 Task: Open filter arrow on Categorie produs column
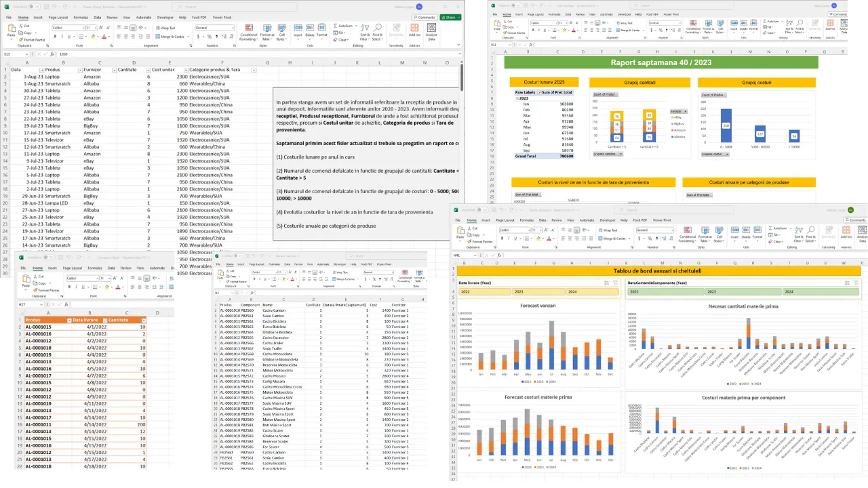(254, 70)
